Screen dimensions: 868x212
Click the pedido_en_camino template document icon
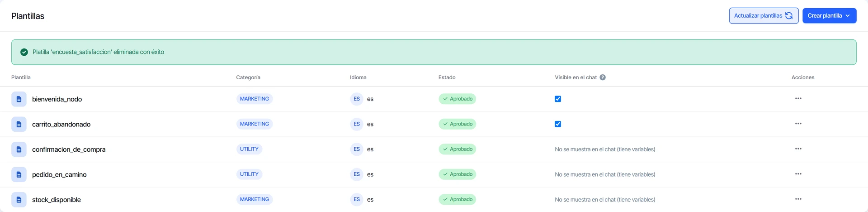(x=19, y=174)
